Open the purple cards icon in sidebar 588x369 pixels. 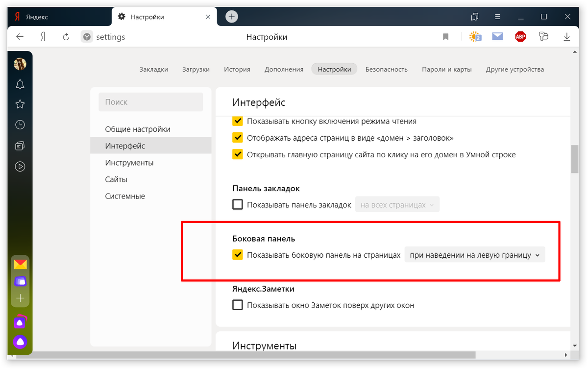pos(20,281)
